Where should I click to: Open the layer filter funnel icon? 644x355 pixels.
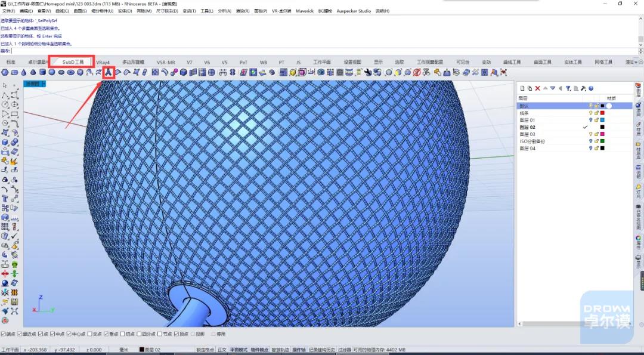click(568, 88)
